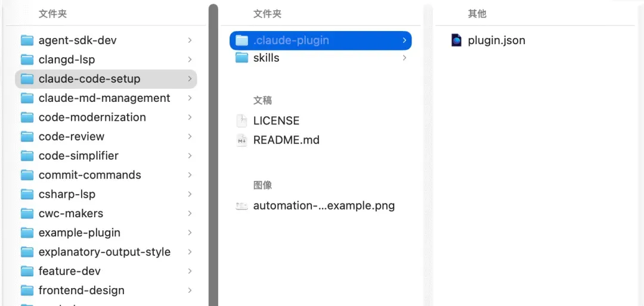Viewport: 644px width, 306px height.
Task: Select the claude-md-management folder name
Action: pyautogui.click(x=104, y=98)
